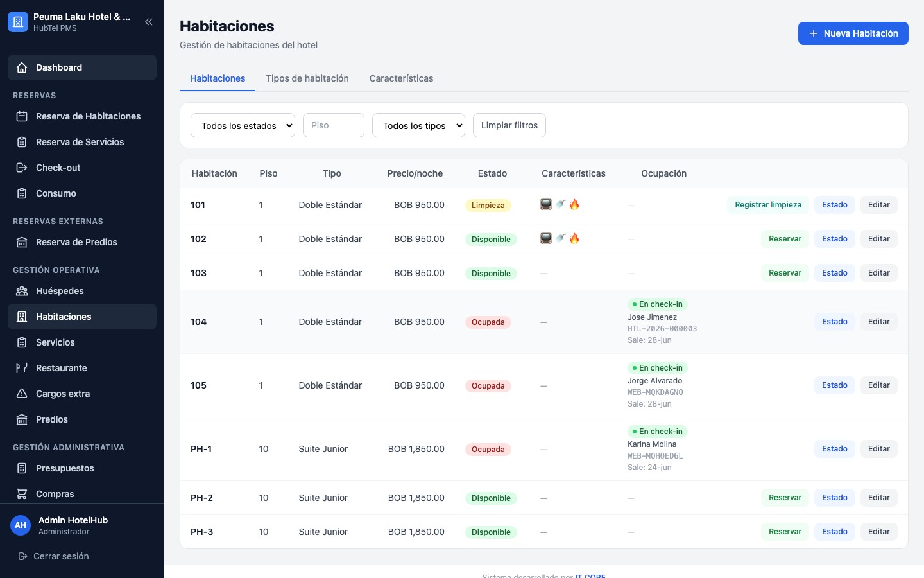Image resolution: width=924 pixels, height=578 pixels.
Task: Expand the Todos los estados dropdown
Action: 243,125
